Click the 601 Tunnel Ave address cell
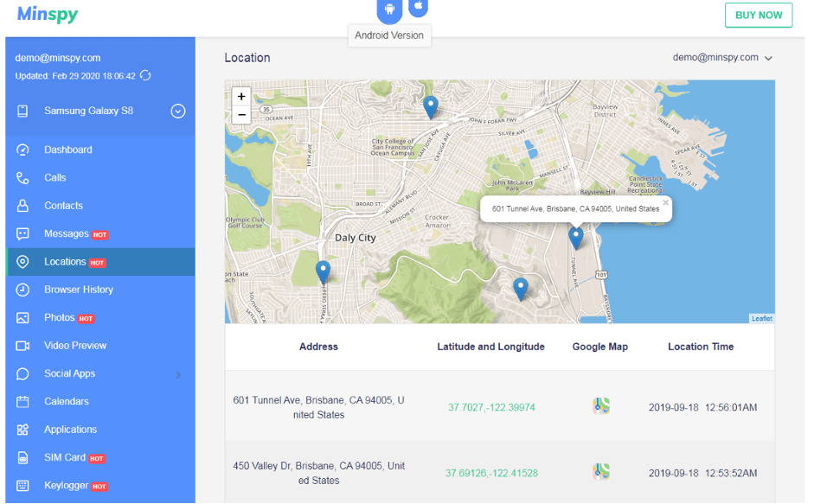This screenshot has width=814, height=504. pos(318,407)
